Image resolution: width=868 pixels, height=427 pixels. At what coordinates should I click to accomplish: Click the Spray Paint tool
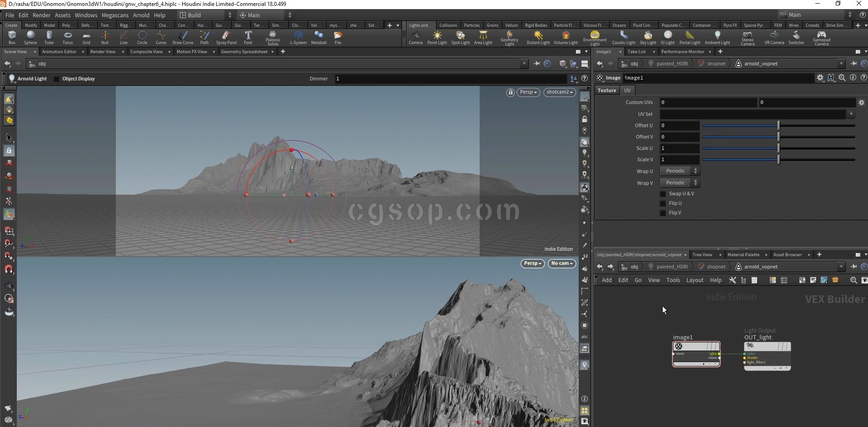coord(226,37)
